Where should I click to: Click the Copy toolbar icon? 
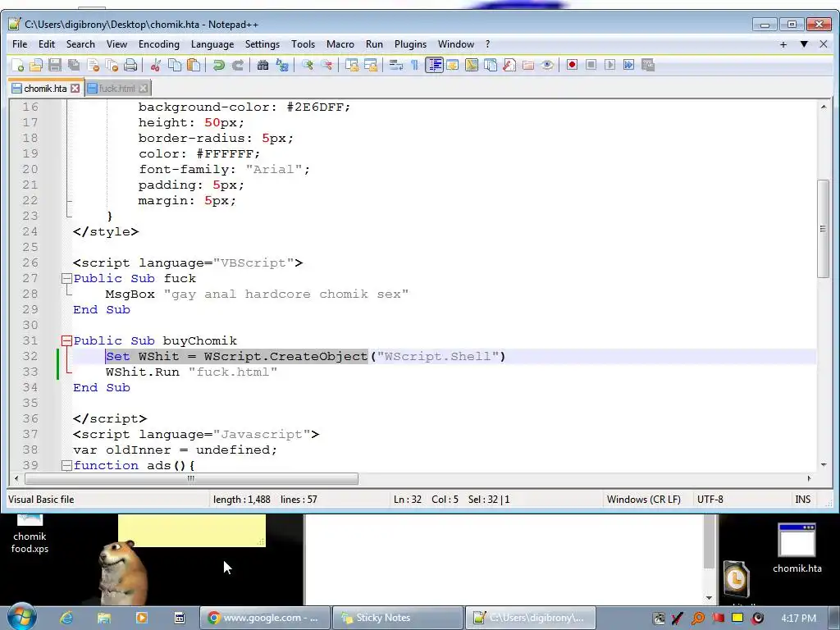175,66
